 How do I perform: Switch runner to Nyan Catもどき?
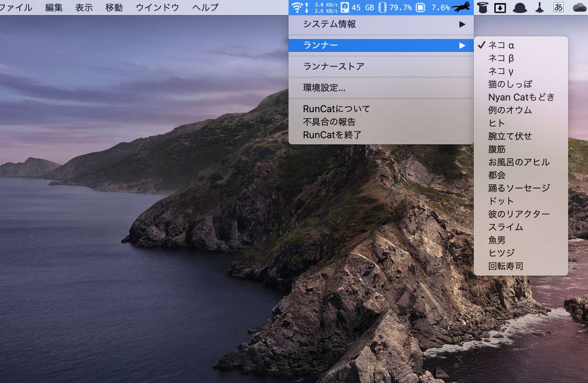(521, 97)
